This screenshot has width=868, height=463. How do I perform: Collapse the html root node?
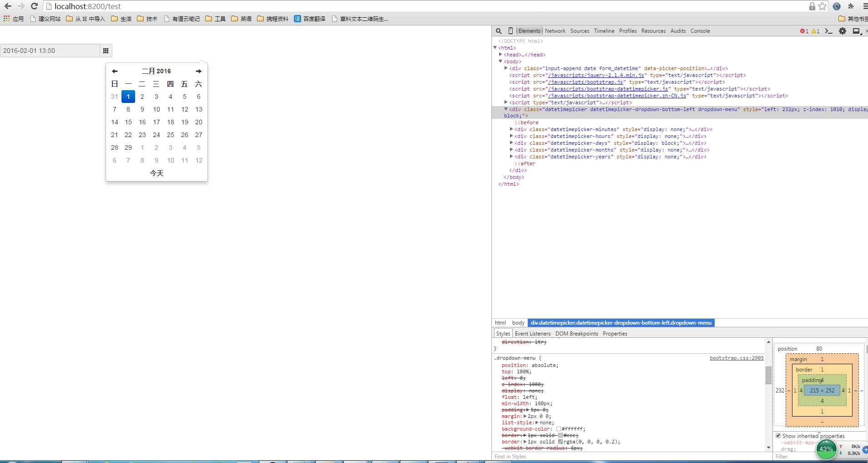495,47
